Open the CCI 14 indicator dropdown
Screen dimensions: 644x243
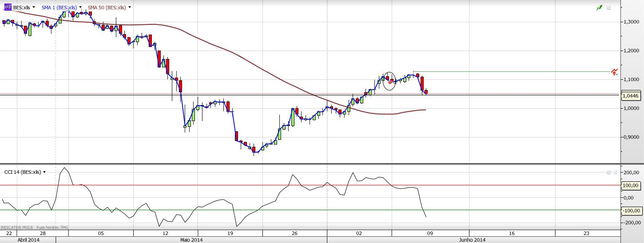[x=44, y=172]
